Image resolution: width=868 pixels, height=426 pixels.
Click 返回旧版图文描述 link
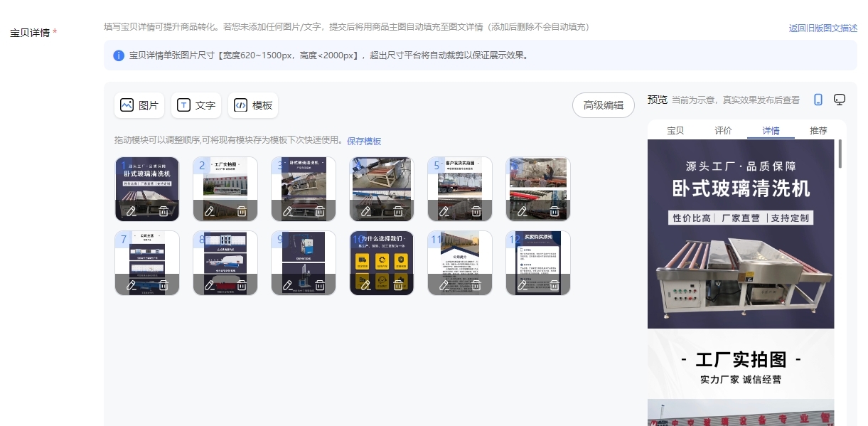tap(823, 28)
